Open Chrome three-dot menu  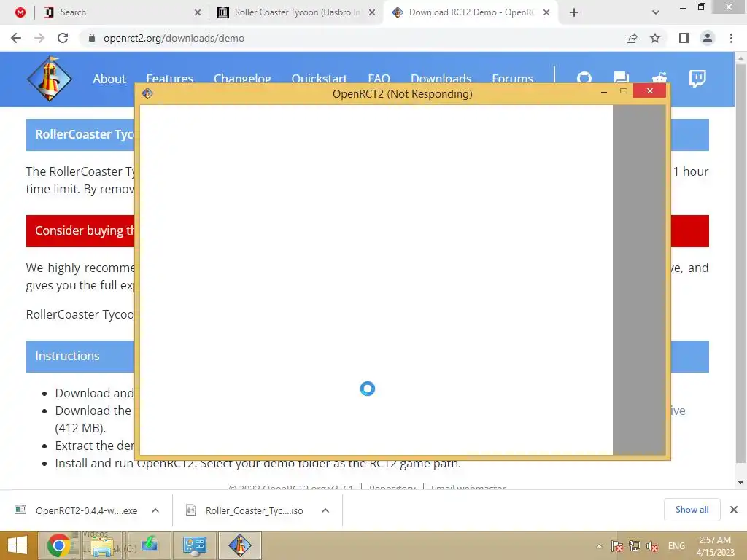[731, 38]
